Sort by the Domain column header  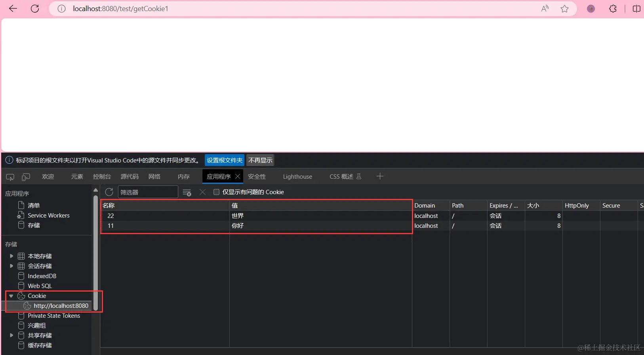click(x=431, y=205)
